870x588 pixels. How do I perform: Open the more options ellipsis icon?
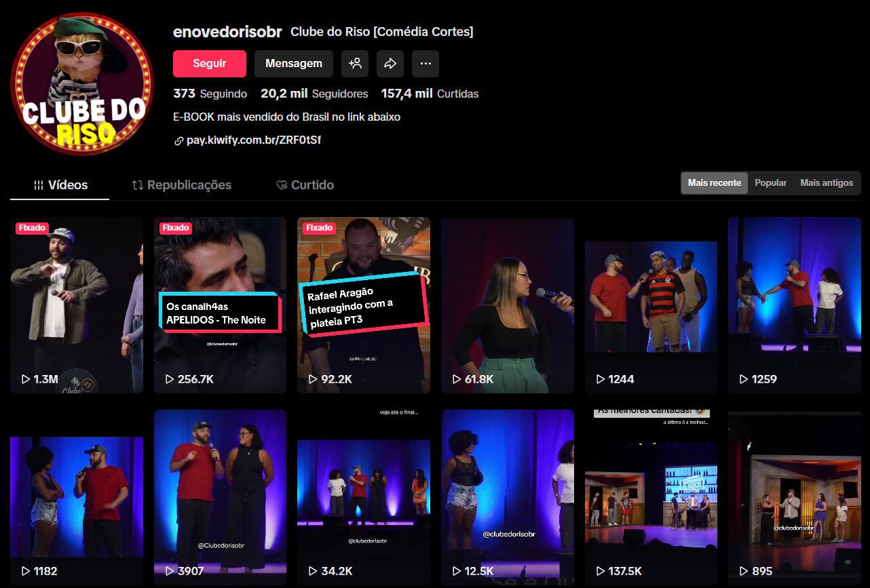[425, 63]
